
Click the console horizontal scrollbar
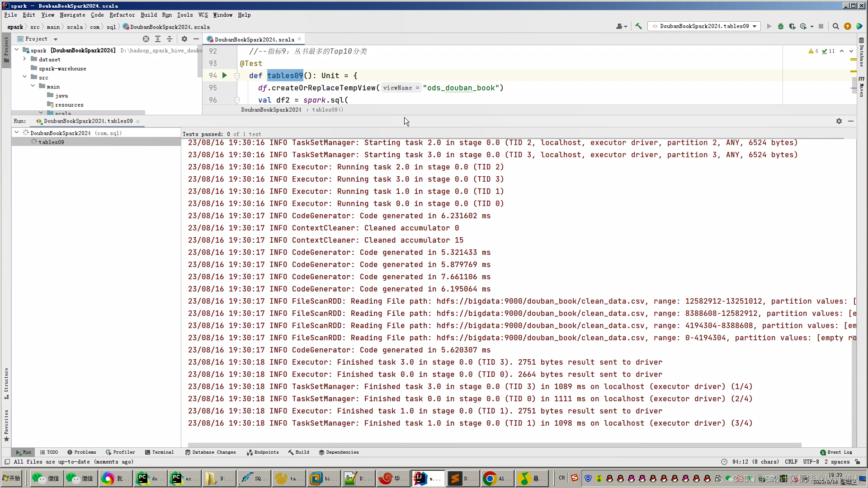tap(494, 445)
